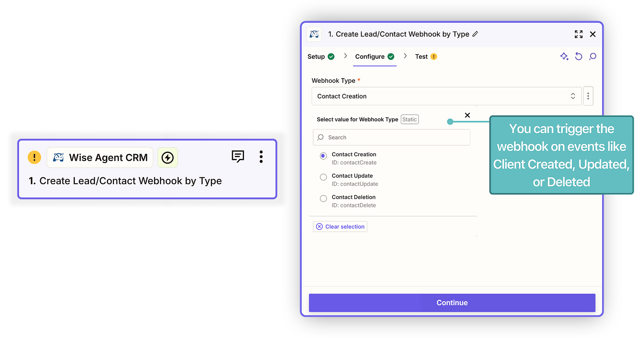Click the 'ID: contactDelete' text
Viewport: 644px width, 338px height.
354,205
